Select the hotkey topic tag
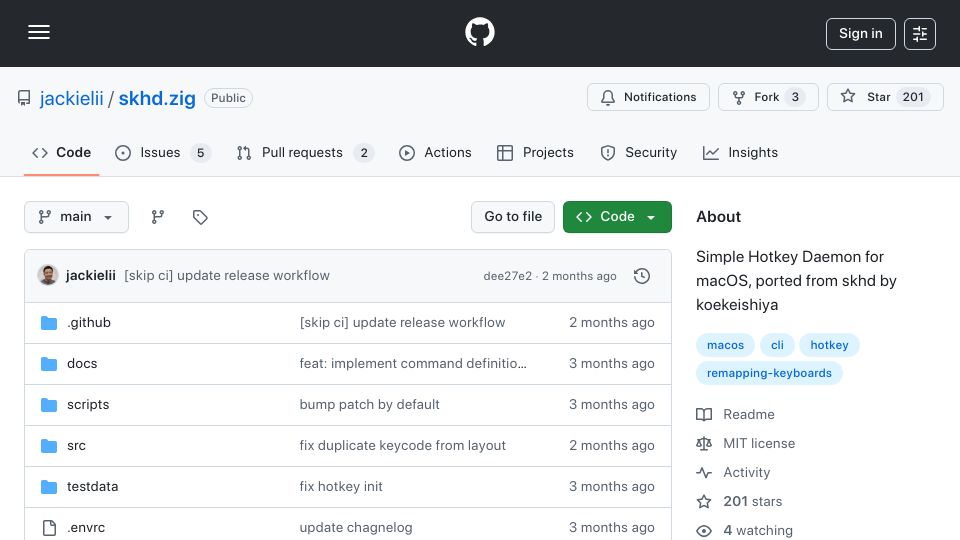 (829, 345)
